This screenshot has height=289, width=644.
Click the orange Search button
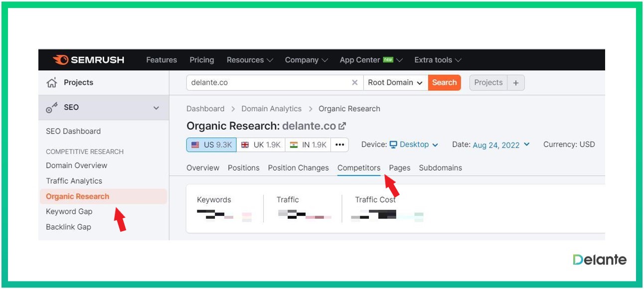click(x=444, y=83)
